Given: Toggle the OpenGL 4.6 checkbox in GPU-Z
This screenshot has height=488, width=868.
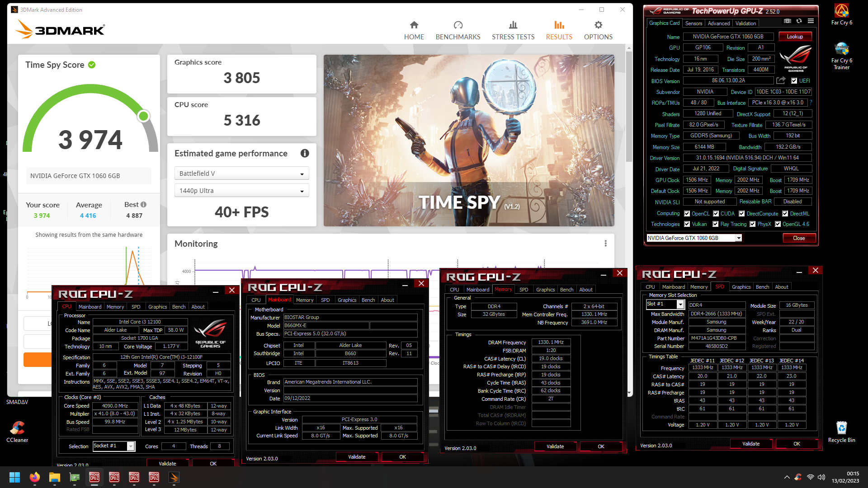Looking at the screenshot, I should click(x=778, y=224).
